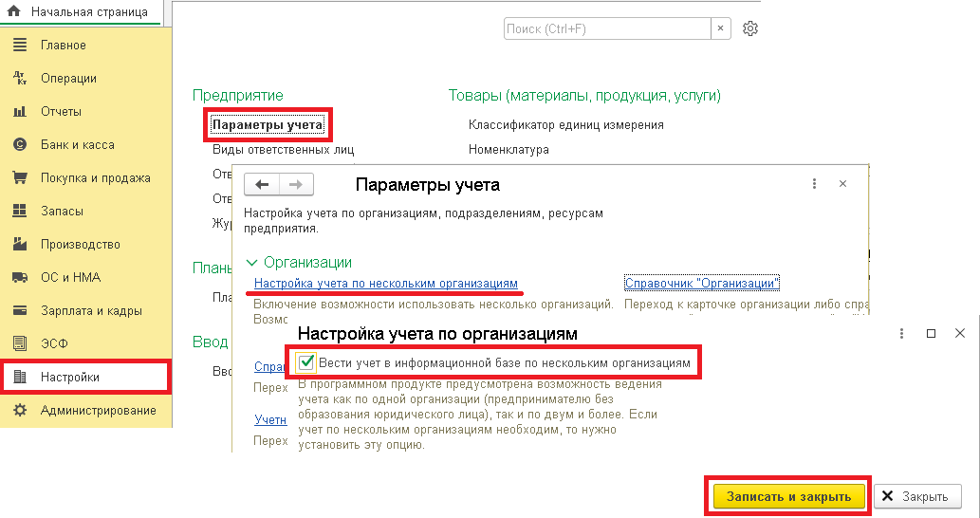Select Настройки in the sidebar menu
Viewport: 980px width, 518px height.
point(69,378)
